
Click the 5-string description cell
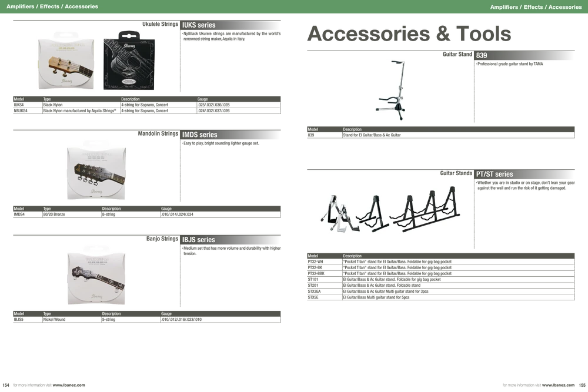tap(131, 320)
